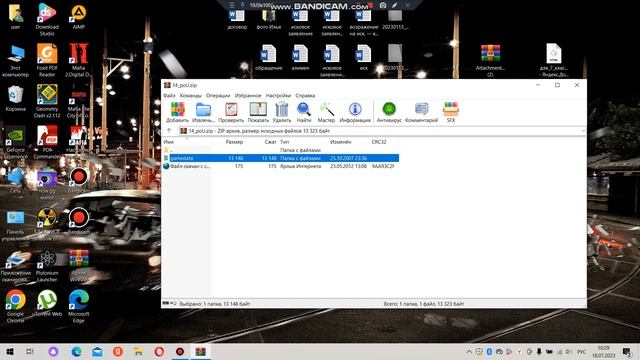640x360 pixels.
Task: Select the AIMP desktop shortcut
Action: pos(79,17)
